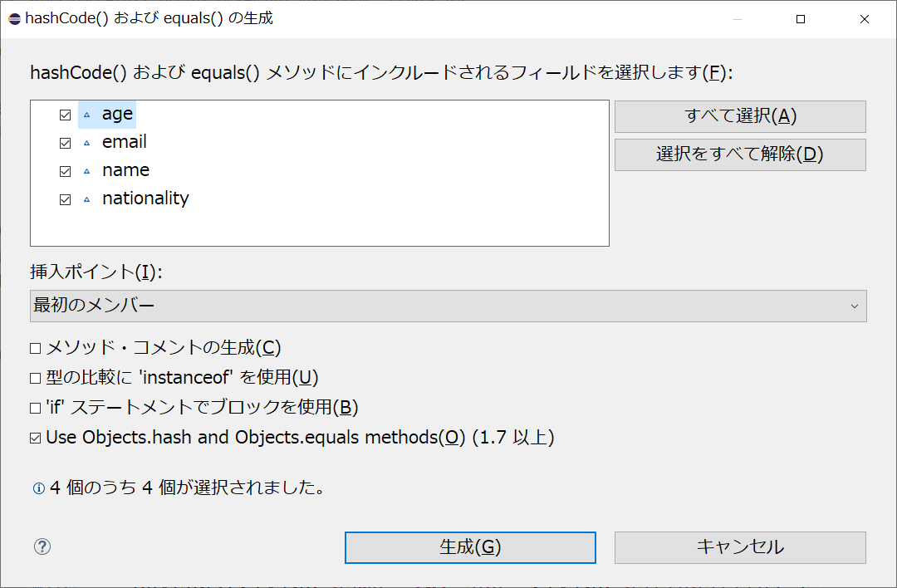
Task: Open the 挿入ポイント dropdown
Action: (448, 306)
